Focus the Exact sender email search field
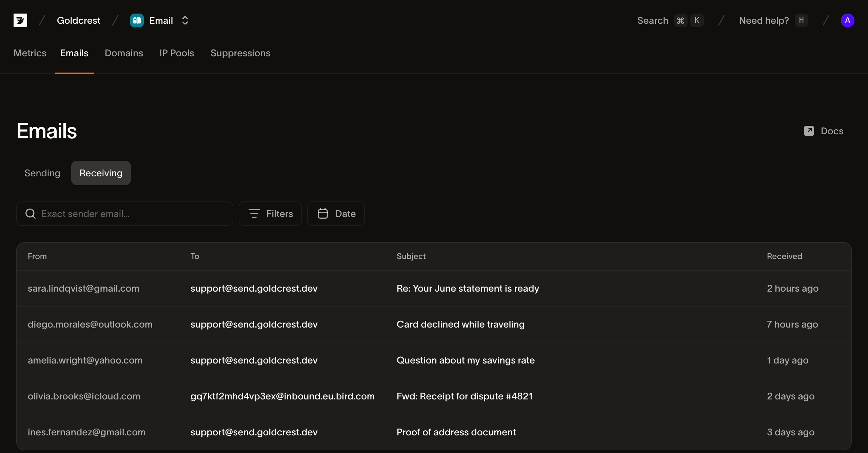 [x=125, y=214]
